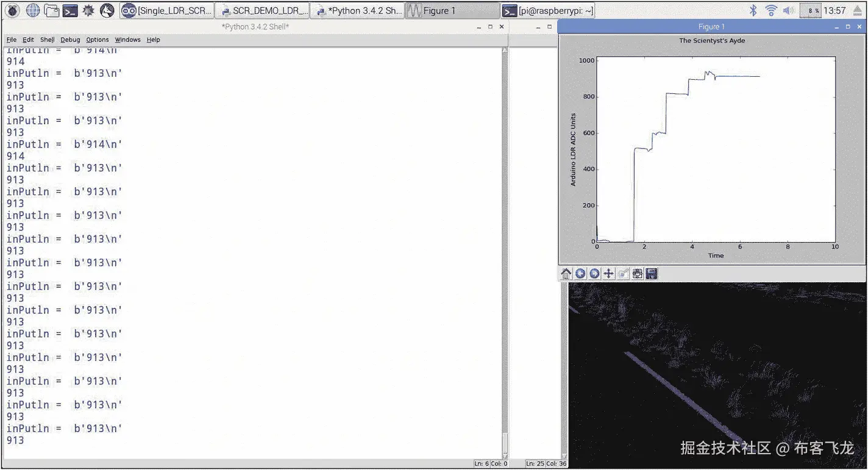Click the Arduino LDR ADC Units label

(573, 150)
